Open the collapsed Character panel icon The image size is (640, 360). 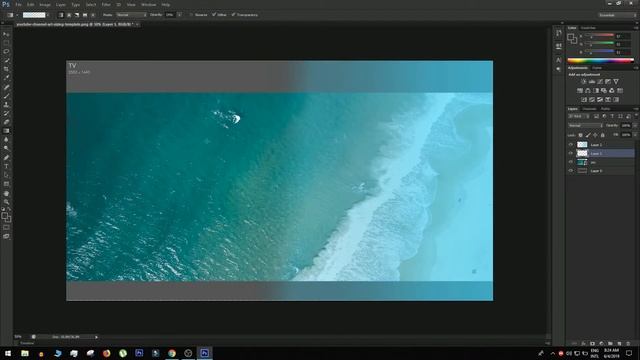558,60
